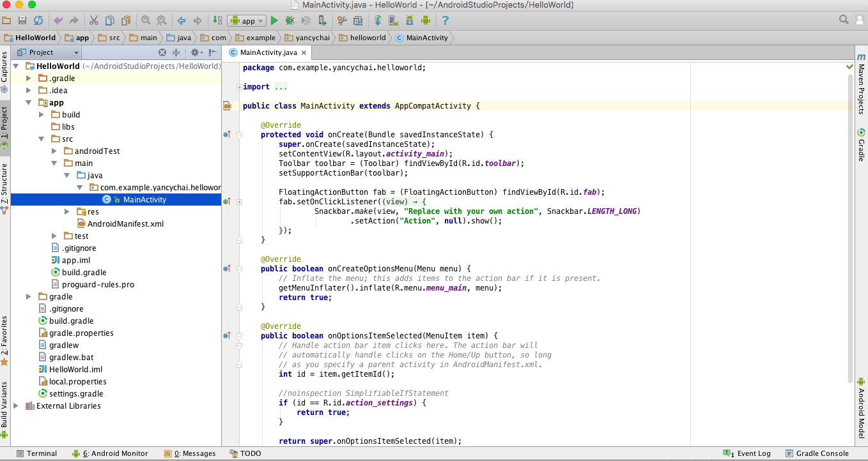
Task: Hide the Project panel with the hide icon
Action: pos(212,52)
